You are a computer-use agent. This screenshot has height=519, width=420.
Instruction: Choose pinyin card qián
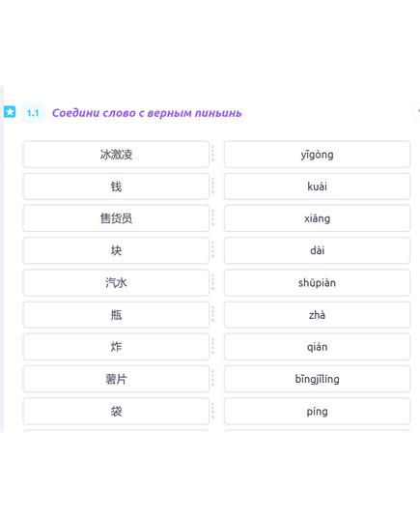[317, 347]
